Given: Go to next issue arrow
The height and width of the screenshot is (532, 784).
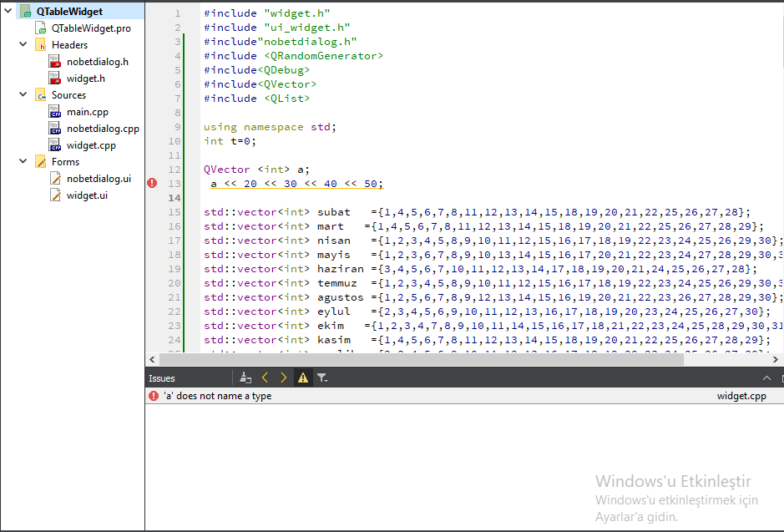Looking at the screenshot, I should 283,377.
